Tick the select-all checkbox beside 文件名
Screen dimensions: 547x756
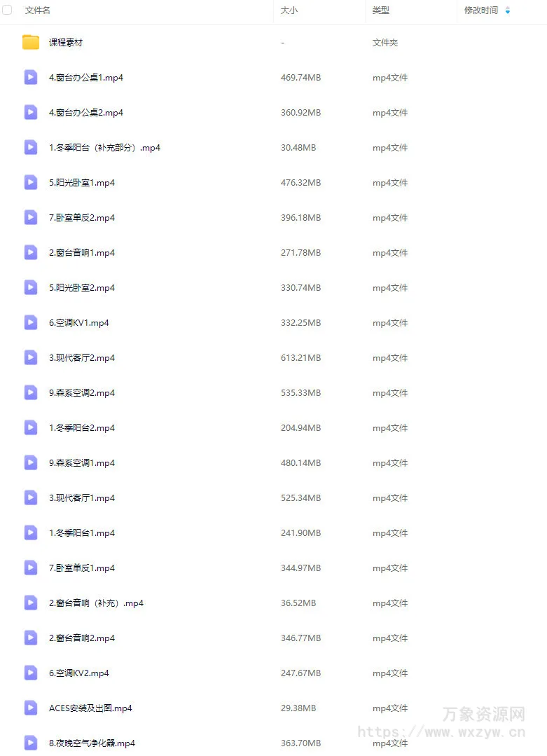pos(7,10)
